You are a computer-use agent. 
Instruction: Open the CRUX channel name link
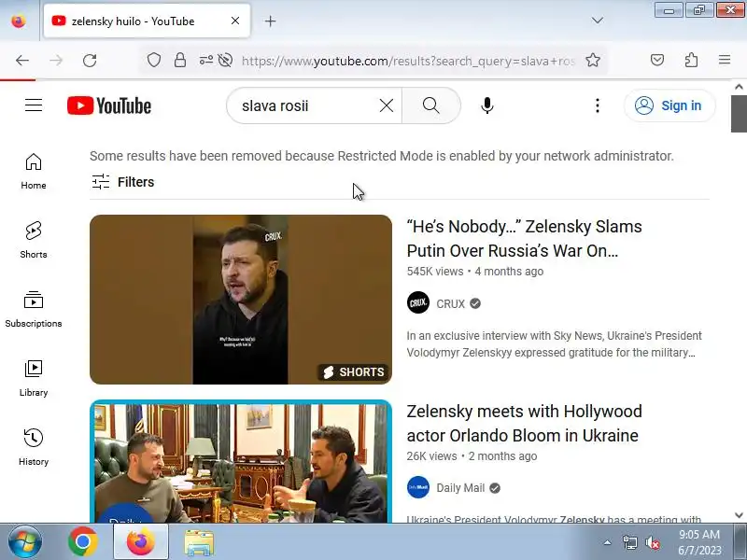(x=450, y=304)
